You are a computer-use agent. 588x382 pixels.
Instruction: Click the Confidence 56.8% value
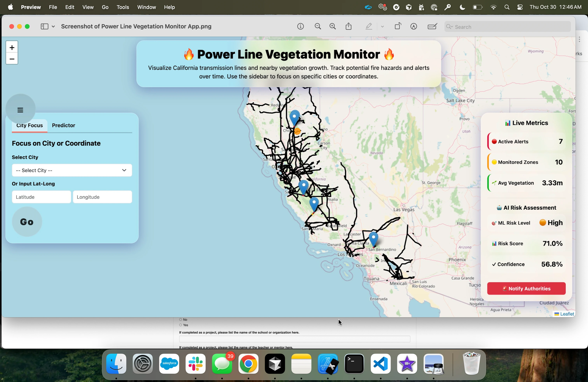click(552, 264)
